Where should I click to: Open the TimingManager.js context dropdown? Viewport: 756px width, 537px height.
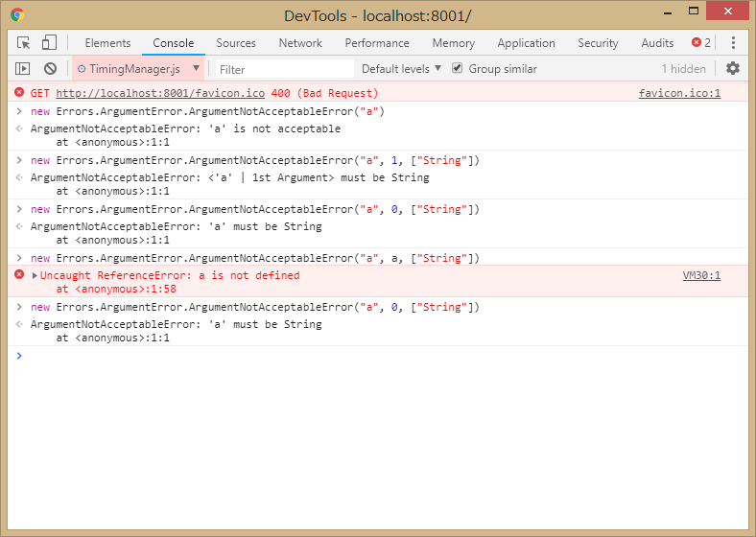pos(138,69)
